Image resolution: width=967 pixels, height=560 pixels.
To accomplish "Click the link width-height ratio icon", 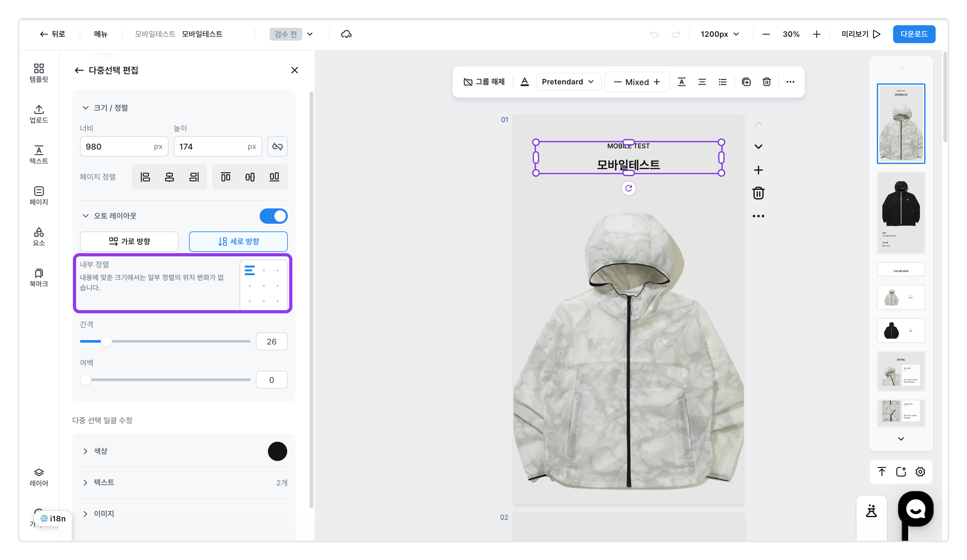I will point(277,146).
